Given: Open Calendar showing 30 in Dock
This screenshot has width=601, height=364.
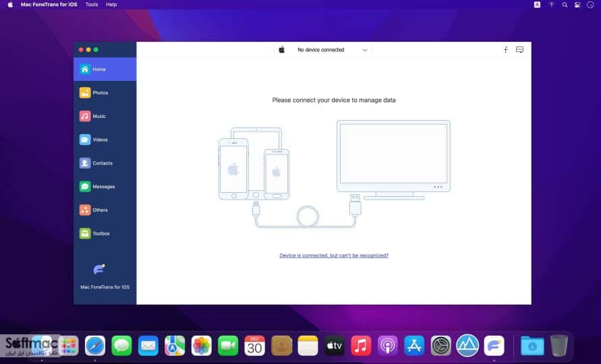Looking at the screenshot, I should [x=254, y=346].
